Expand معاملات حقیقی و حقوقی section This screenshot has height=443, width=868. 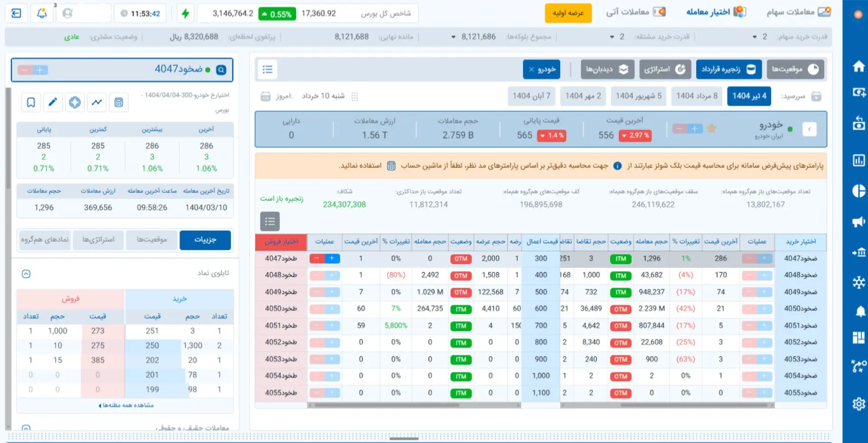(x=26, y=428)
